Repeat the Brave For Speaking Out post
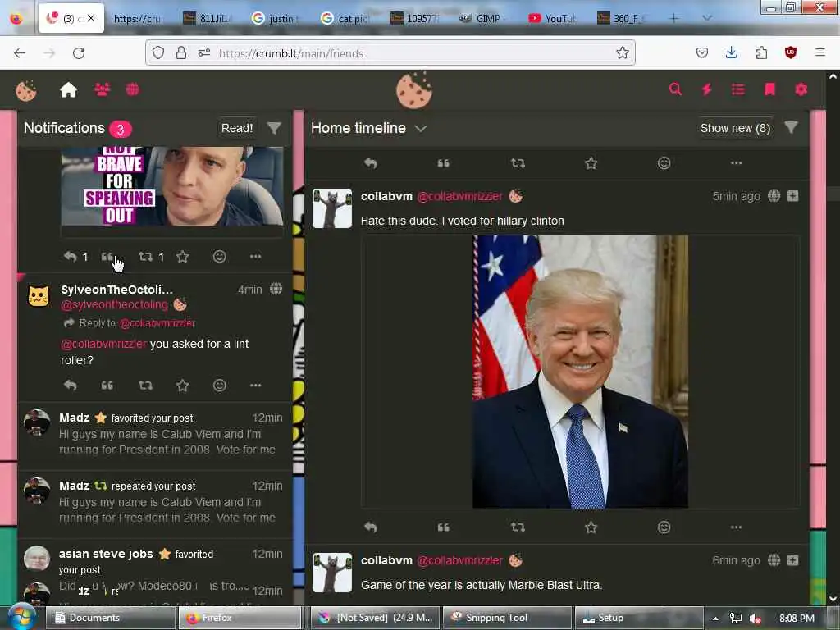The width and height of the screenshot is (840, 630). click(x=145, y=257)
